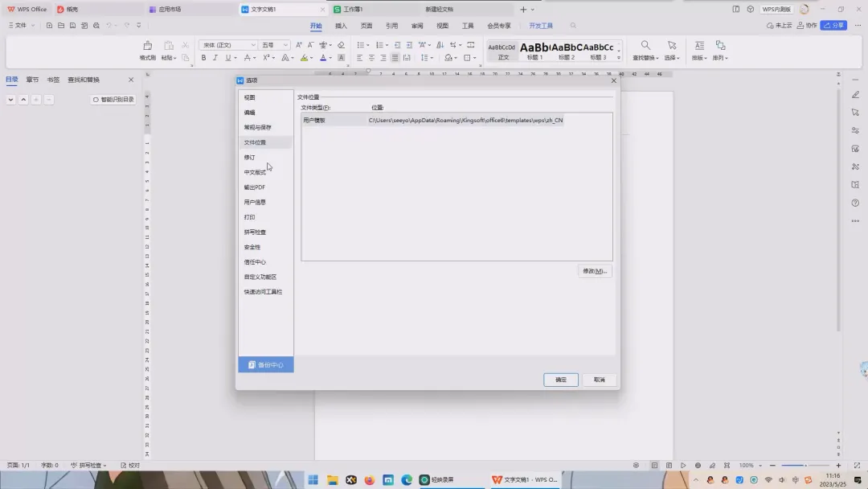Click the zoom slider in status bar
Viewport: 868px width, 489px height.
805,465
